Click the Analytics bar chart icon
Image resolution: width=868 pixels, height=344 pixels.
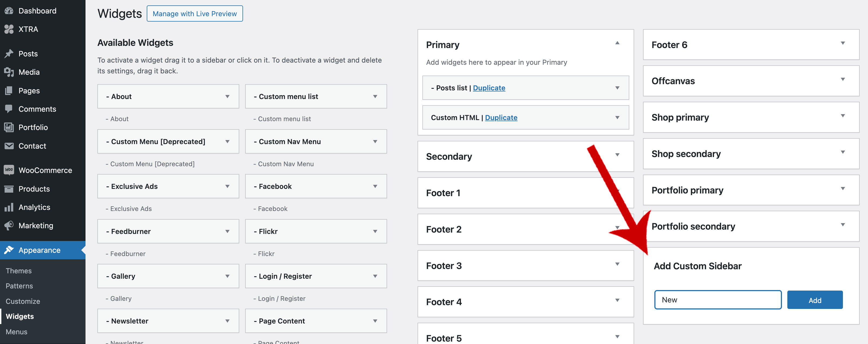[9, 207]
